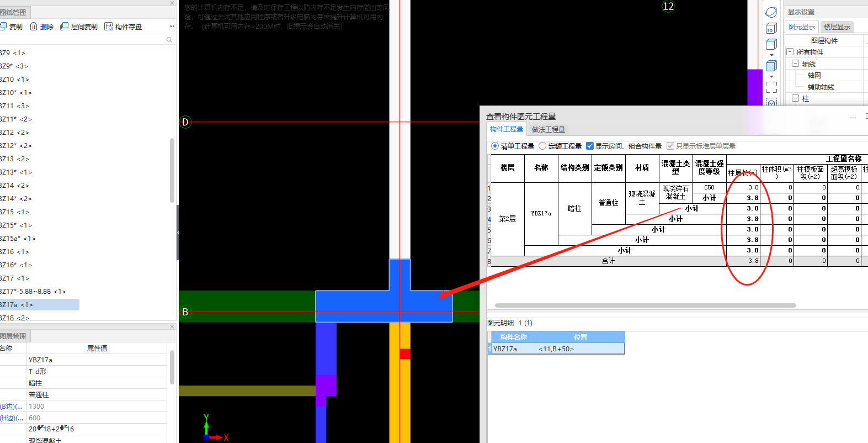Viewport: 868px width, 443px height.
Task: Select component BZ15a* <1> in list
Action: tap(18, 239)
